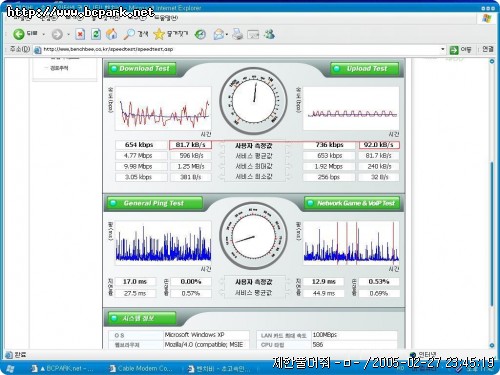Expand the Mail button dropdown arrow
This screenshot has height=375, width=500.
click(x=227, y=34)
